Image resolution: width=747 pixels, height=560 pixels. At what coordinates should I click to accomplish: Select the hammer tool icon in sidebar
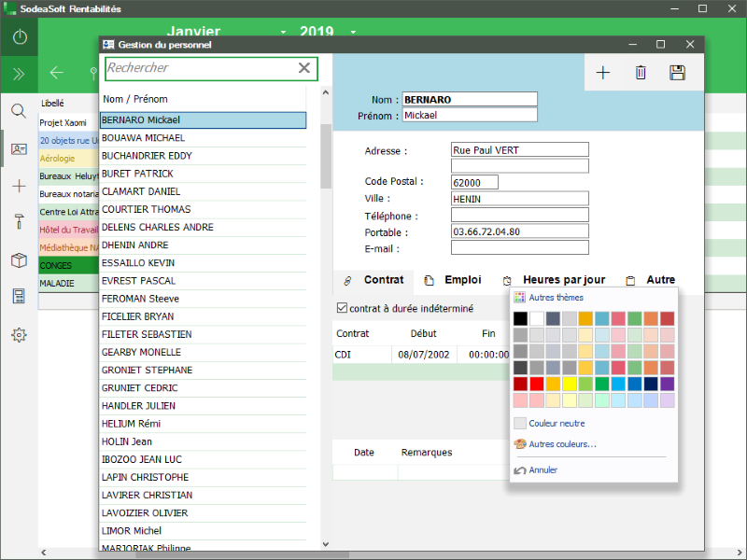click(x=19, y=221)
